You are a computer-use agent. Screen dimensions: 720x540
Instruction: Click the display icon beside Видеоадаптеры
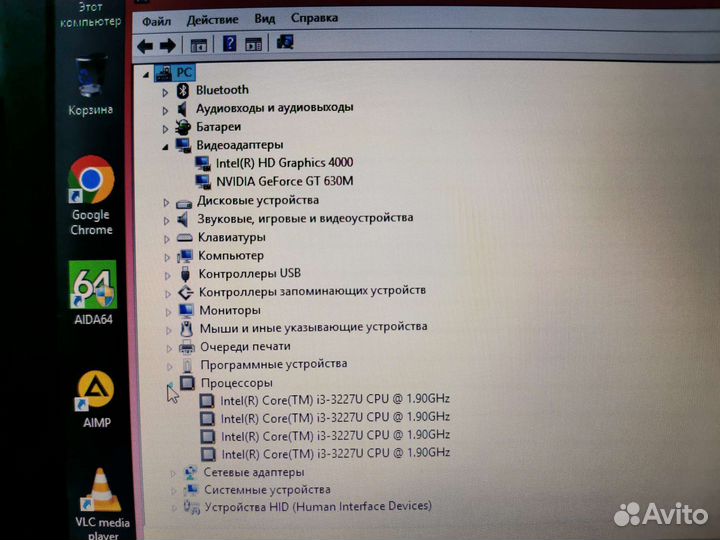pyautogui.click(x=184, y=146)
